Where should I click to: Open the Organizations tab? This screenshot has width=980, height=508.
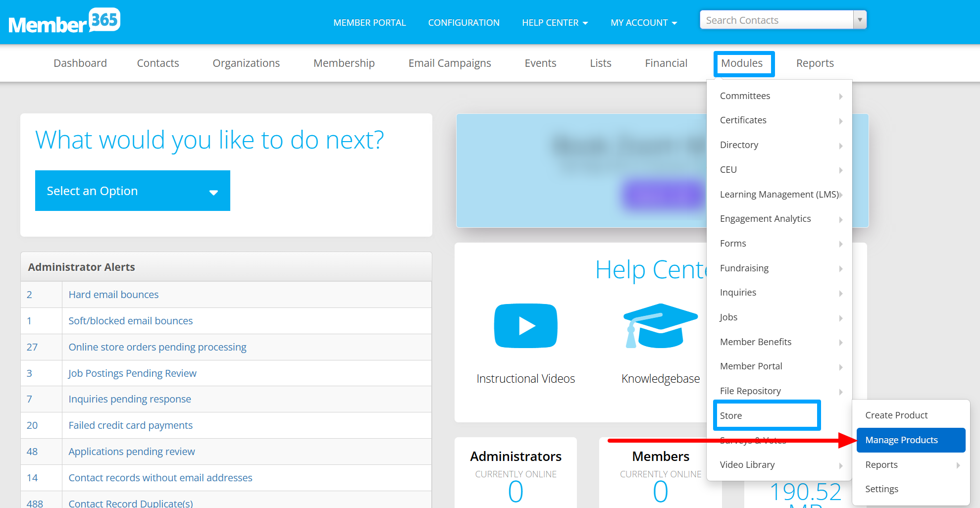pyautogui.click(x=246, y=63)
